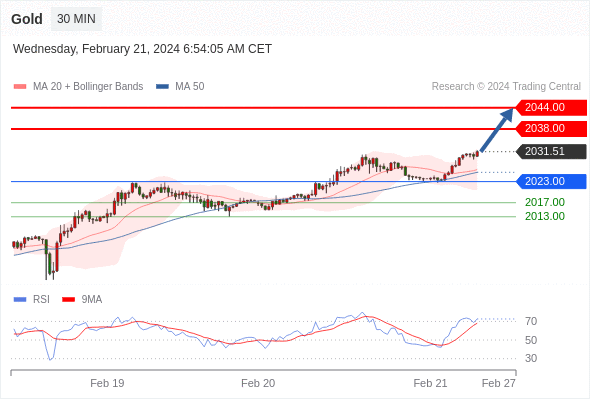Click the 2038.00 resistance price tag
This screenshot has width=590, height=400.
point(551,129)
